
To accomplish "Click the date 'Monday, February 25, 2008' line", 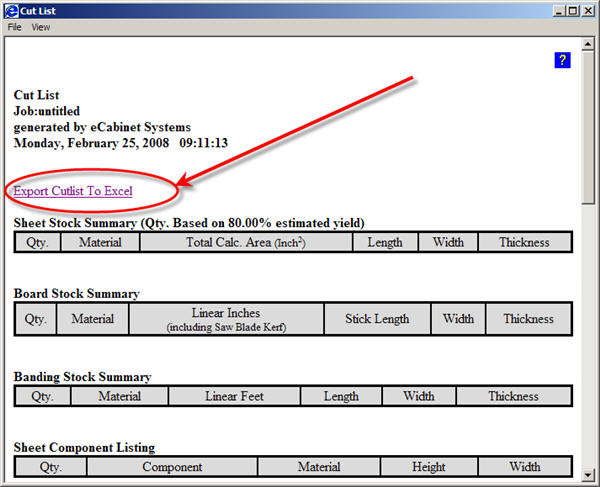I will point(121,143).
